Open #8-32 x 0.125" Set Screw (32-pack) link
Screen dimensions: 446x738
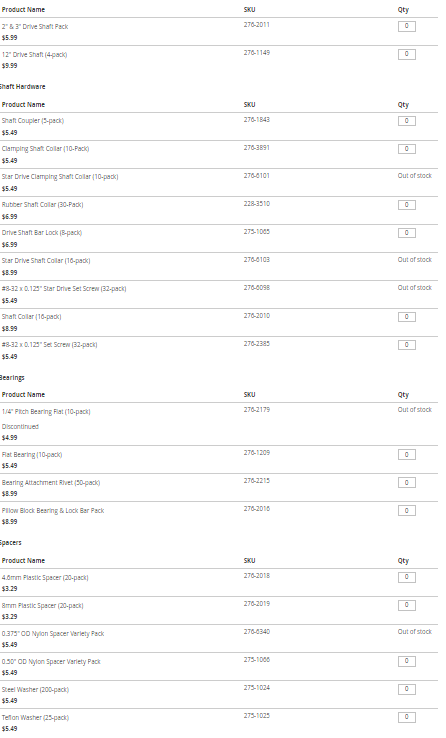(49, 345)
